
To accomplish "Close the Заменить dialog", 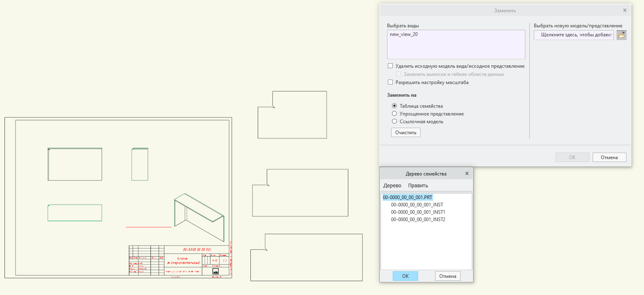I will [x=624, y=10].
